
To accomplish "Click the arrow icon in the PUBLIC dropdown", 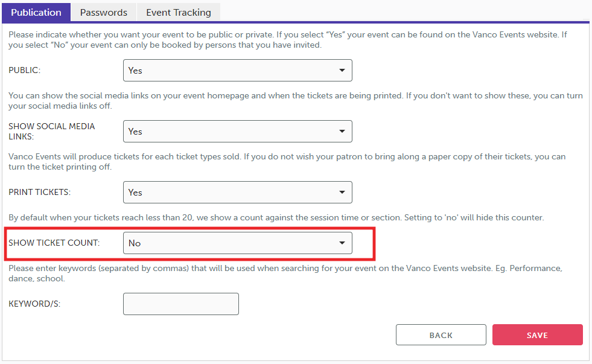I will 342,71.
